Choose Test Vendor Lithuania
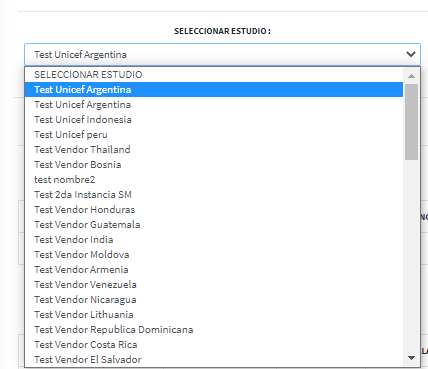Viewport: 428px width, 369px height. pos(214,315)
